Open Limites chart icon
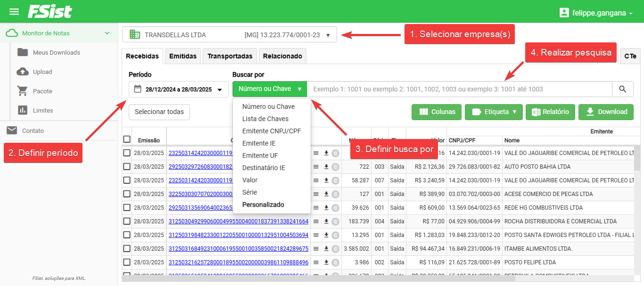The height and width of the screenshot is (286, 644). (22, 110)
